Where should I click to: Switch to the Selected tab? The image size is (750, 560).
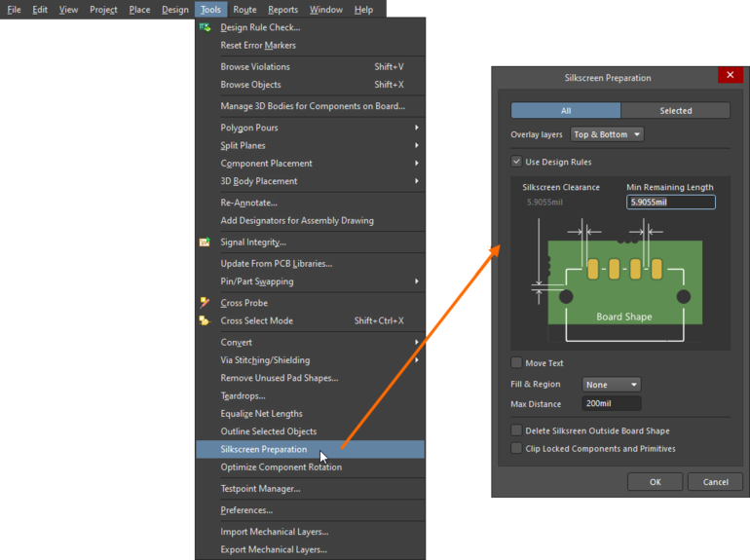(675, 111)
